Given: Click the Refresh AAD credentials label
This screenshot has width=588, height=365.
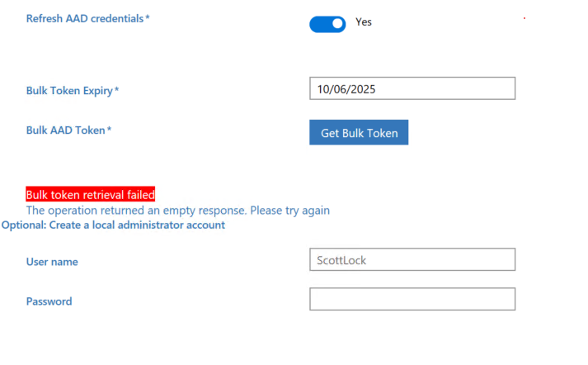Looking at the screenshot, I should 85,19.
